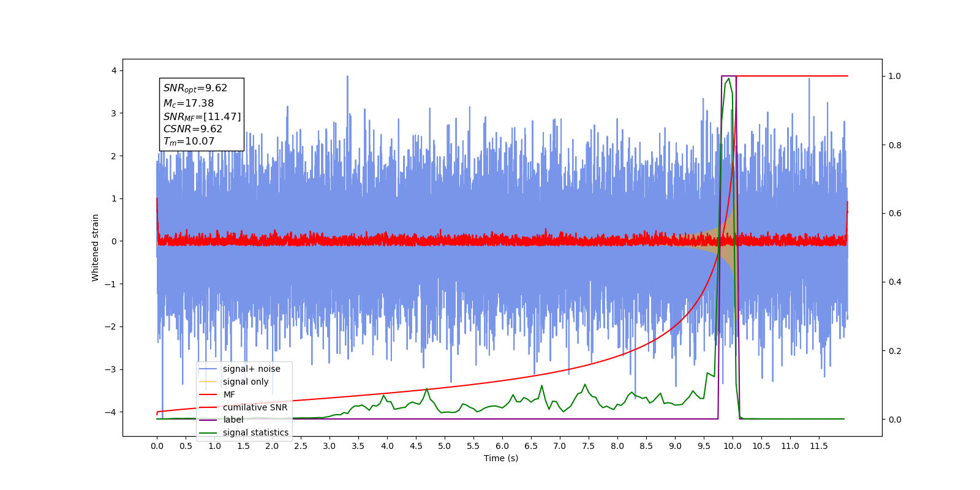Click left y-axis tick label 3

114,113
